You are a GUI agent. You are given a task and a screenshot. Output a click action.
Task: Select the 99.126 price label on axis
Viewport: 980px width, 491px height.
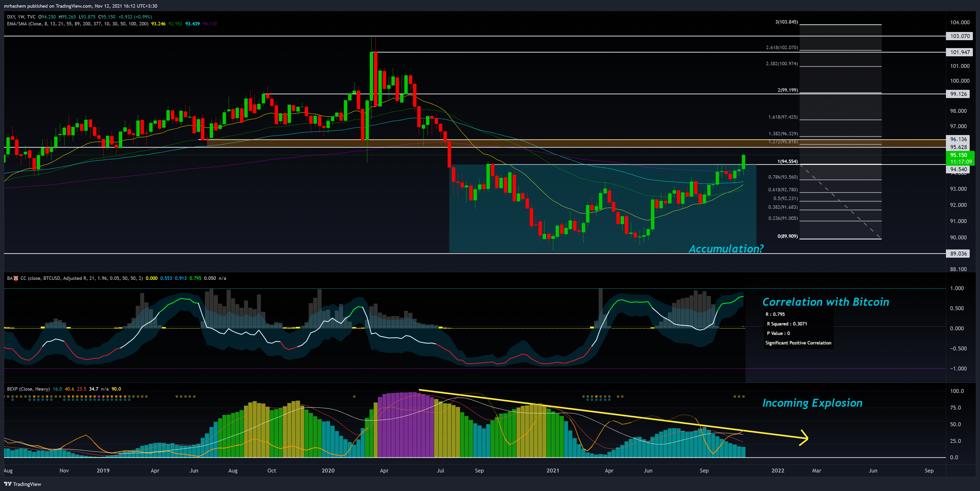[x=958, y=94]
